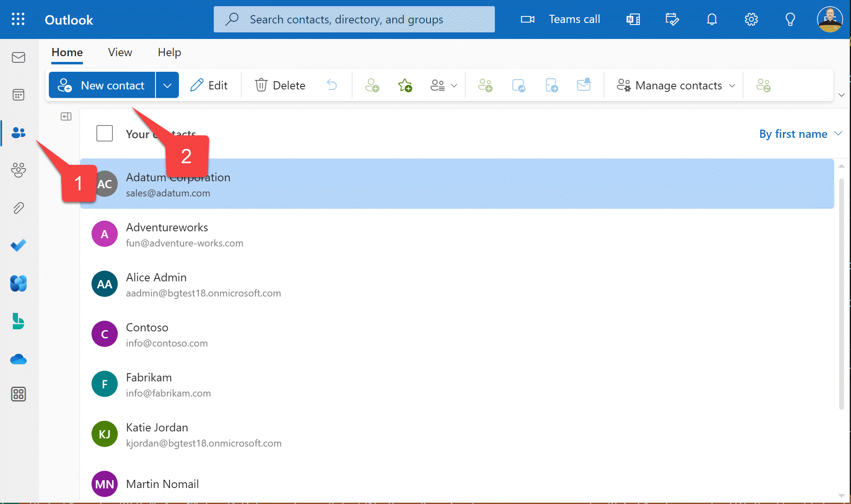The width and height of the screenshot is (851, 504).
Task: Click the Add to favorites icon
Action: 405,85
